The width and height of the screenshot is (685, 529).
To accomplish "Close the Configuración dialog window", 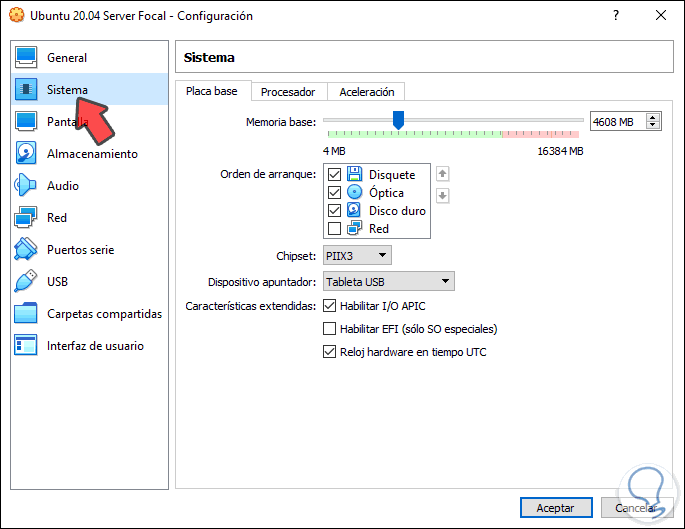I will [661, 15].
